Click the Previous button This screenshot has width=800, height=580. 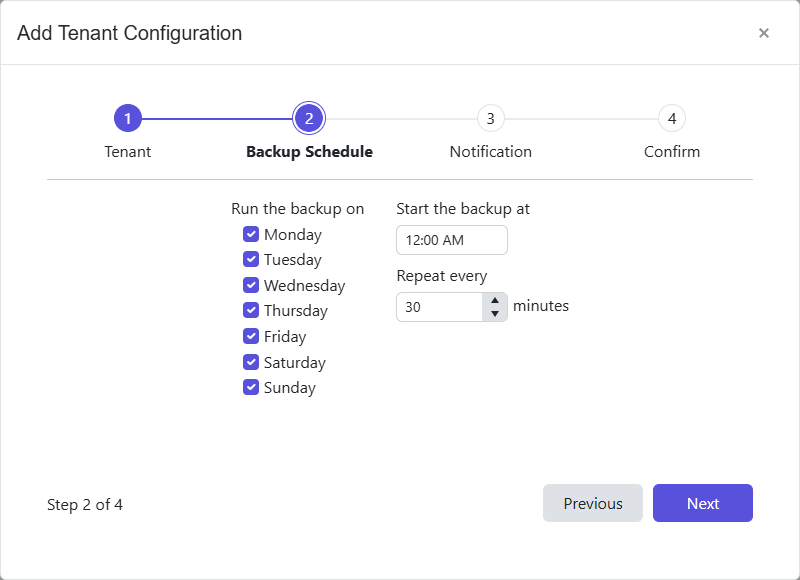(593, 503)
